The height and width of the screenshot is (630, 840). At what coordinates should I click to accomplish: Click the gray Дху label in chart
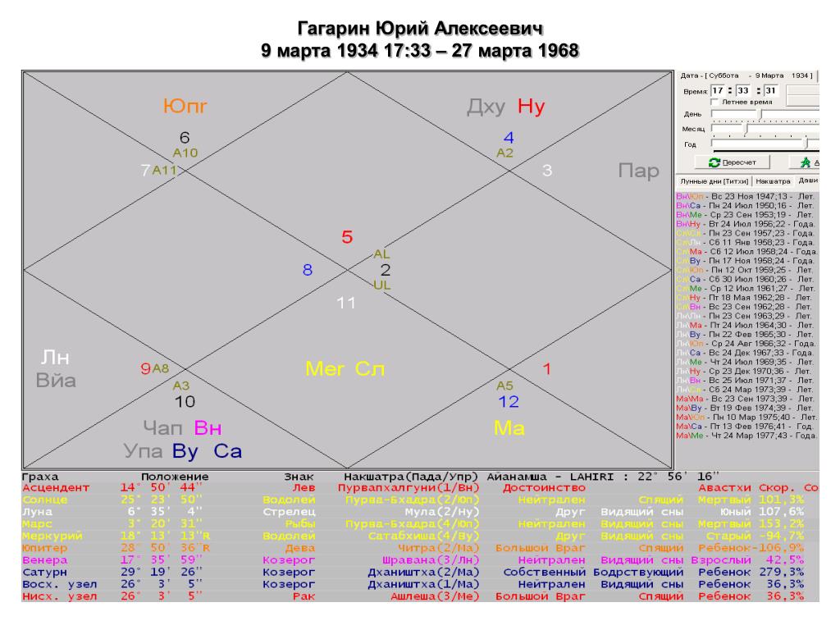(x=486, y=107)
